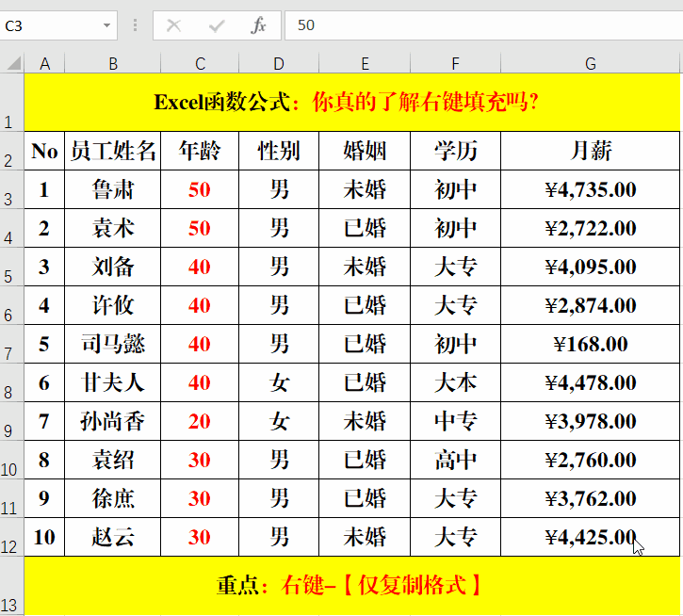Select the name cell '许攸'

(x=113, y=305)
